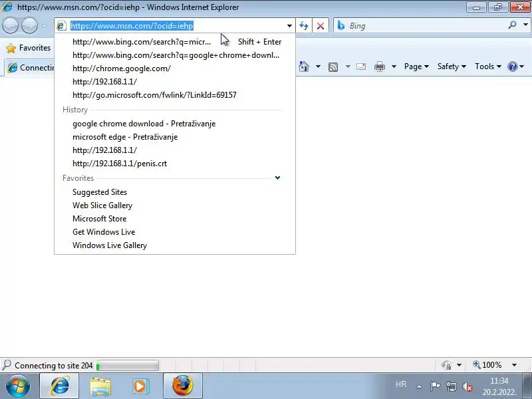Image resolution: width=532 pixels, height=399 pixels.
Task: Select http://chrome.google.com/ suggestion
Action: tap(175, 68)
